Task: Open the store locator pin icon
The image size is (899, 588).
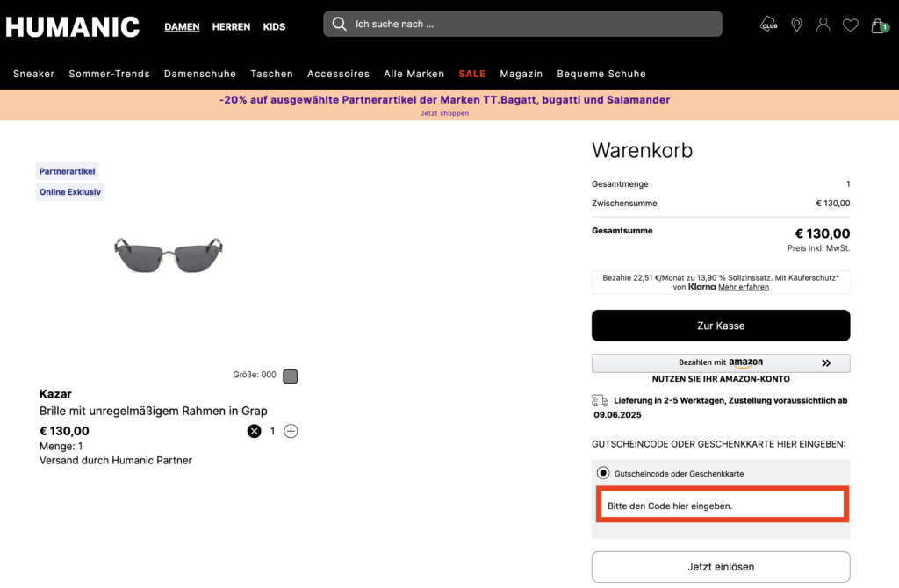Action: click(x=796, y=25)
